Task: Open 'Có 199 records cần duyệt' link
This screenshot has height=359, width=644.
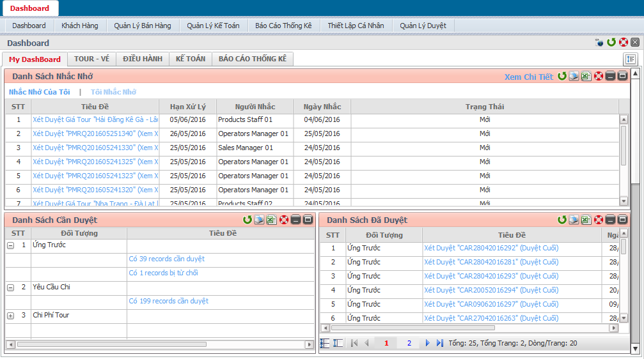Action: (x=169, y=301)
